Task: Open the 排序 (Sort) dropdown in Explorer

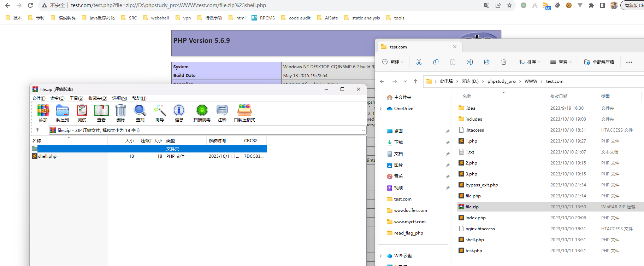Action: coord(530,62)
